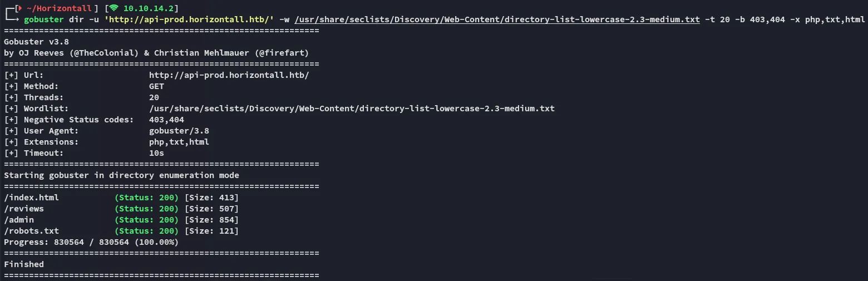Click the underlined seclists wordlist path
The width and height of the screenshot is (868, 281).
(497, 19)
